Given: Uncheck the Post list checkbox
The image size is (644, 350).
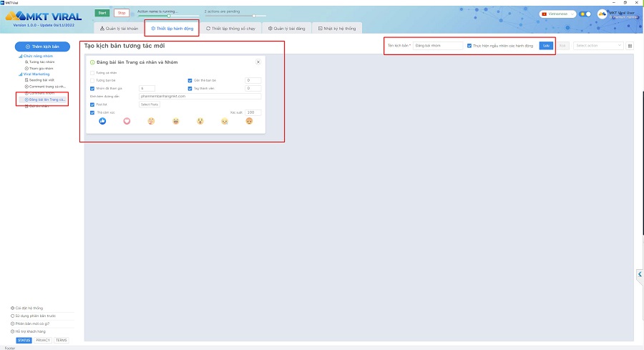Looking at the screenshot, I should (x=92, y=104).
